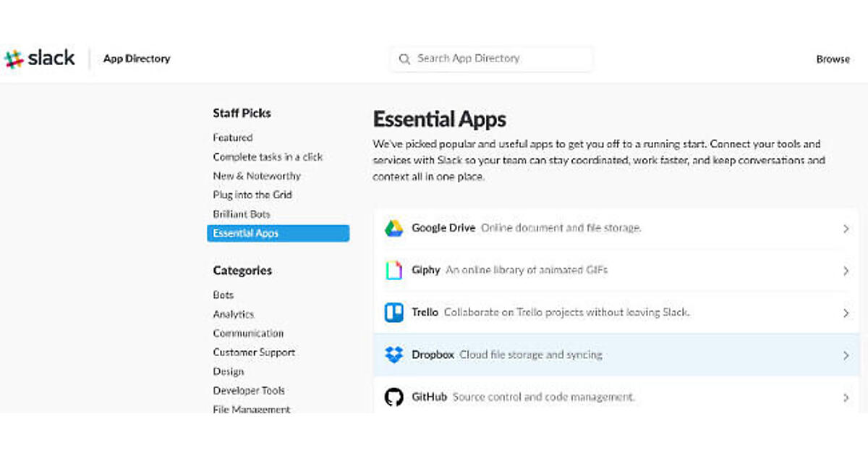Click the search magnifying glass icon

(404, 59)
